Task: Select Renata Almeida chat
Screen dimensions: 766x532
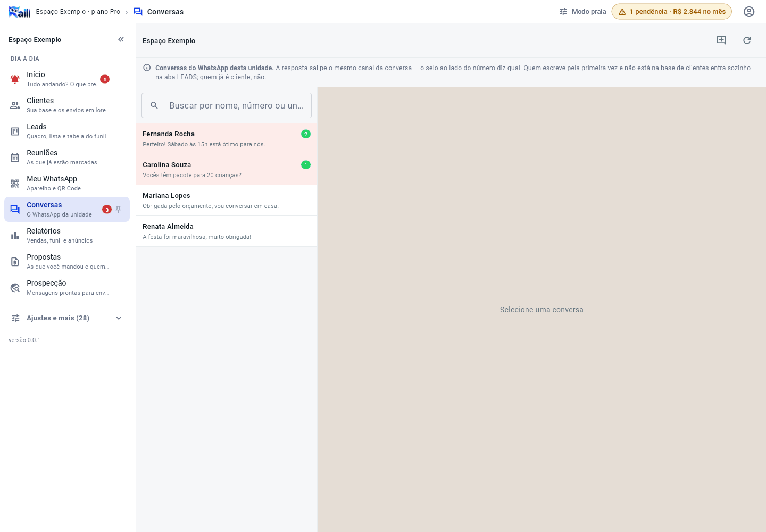Action: click(227, 231)
